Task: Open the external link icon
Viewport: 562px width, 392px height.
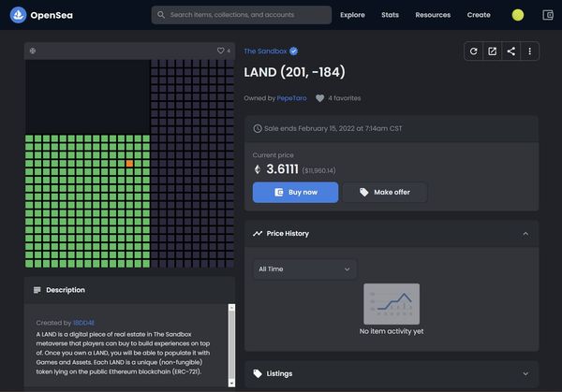Action: tap(493, 51)
